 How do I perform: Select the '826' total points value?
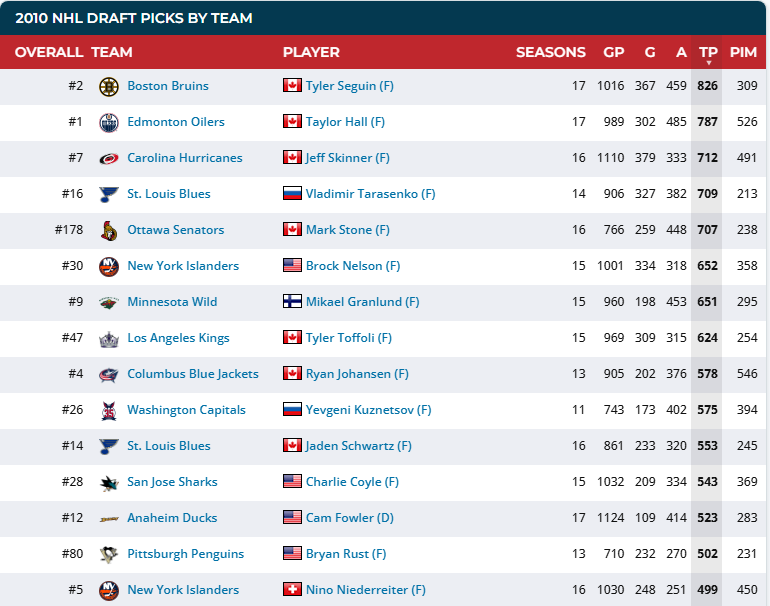[x=707, y=86]
